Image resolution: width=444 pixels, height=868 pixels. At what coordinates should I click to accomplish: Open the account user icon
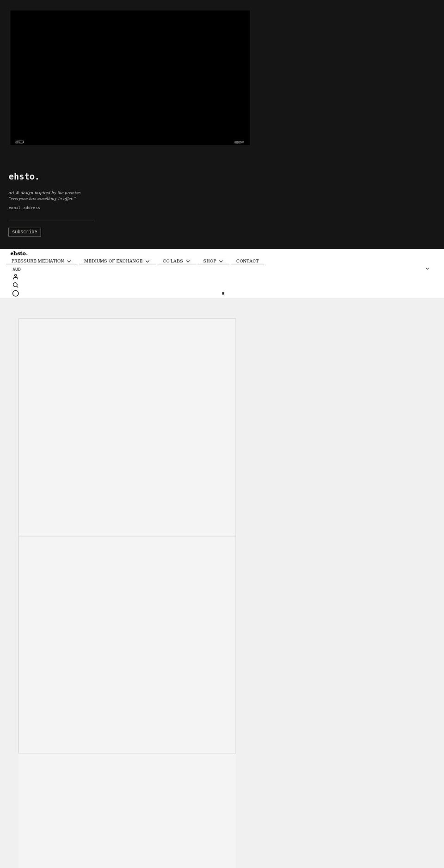15,277
